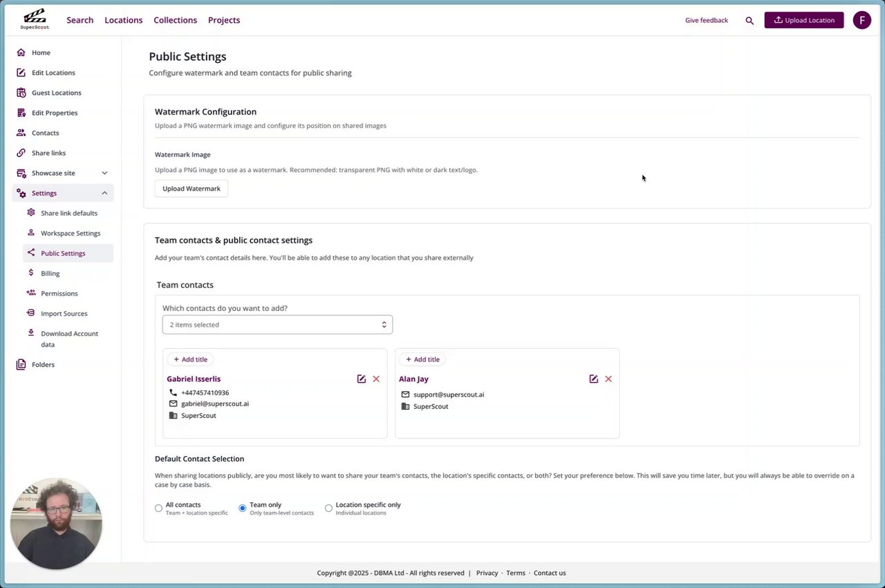
Task: Select the 'Team only' radio option
Action: [242, 509]
